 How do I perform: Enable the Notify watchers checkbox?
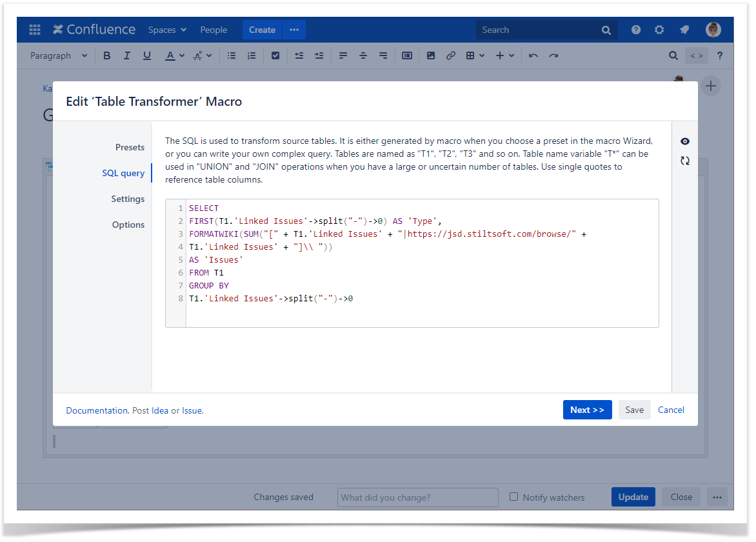(x=514, y=497)
